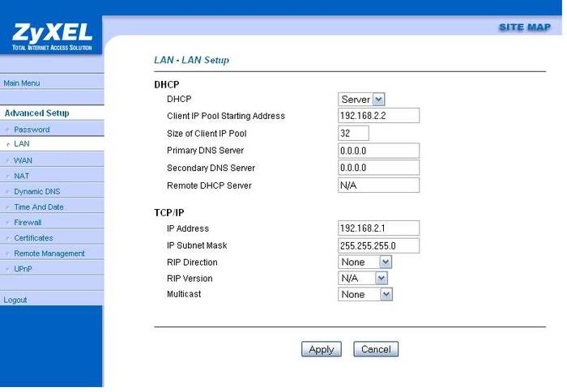Viewport: 567px width, 392px height.
Task: Focus the IP Subnet Mask field
Action: tap(378, 245)
